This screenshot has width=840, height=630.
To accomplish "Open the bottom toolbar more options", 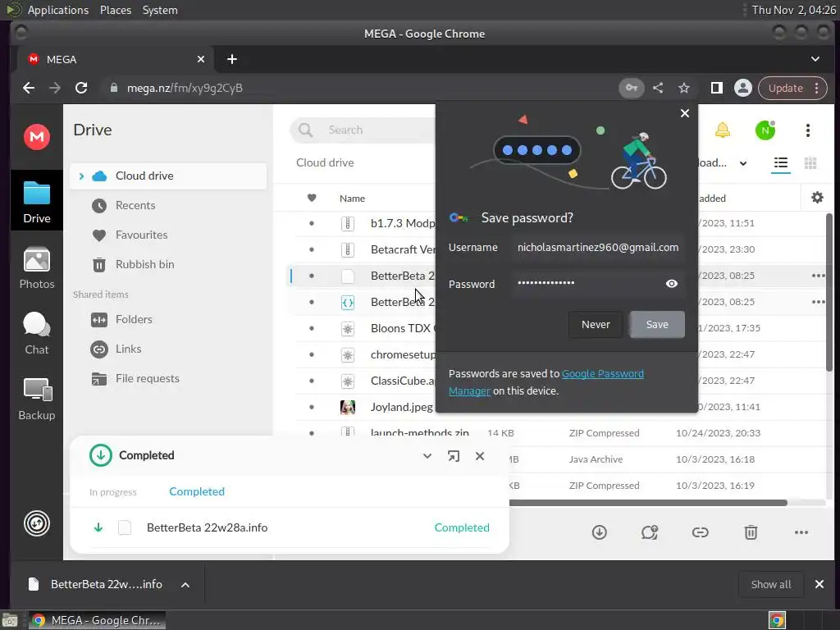I will coord(801,532).
